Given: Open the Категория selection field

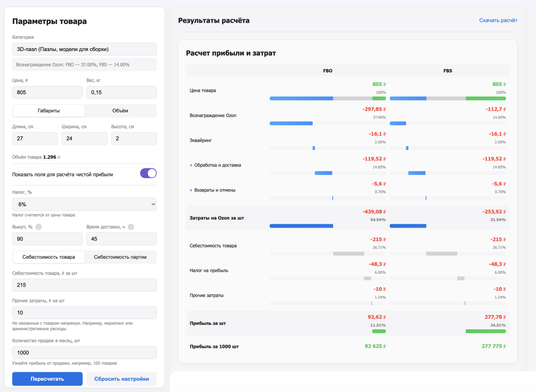Looking at the screenshot, I should click(84, 49).
